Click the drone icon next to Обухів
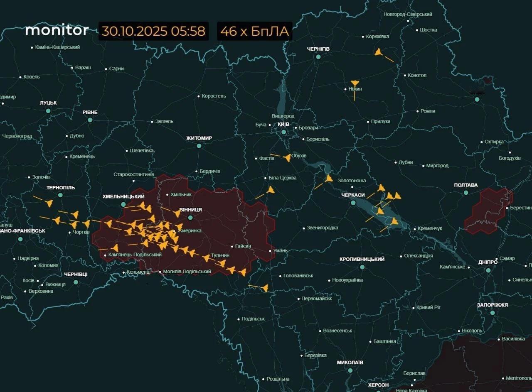Viewport: 532px width, 392px height. (287, 158)
